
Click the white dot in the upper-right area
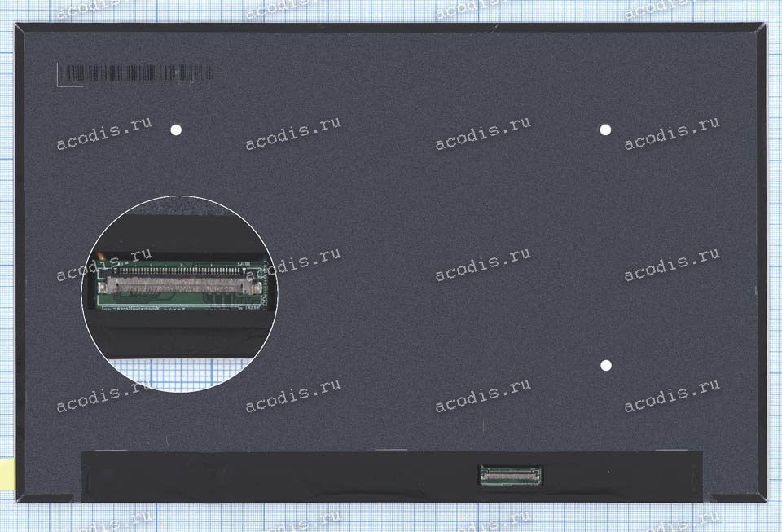(605, 130)
